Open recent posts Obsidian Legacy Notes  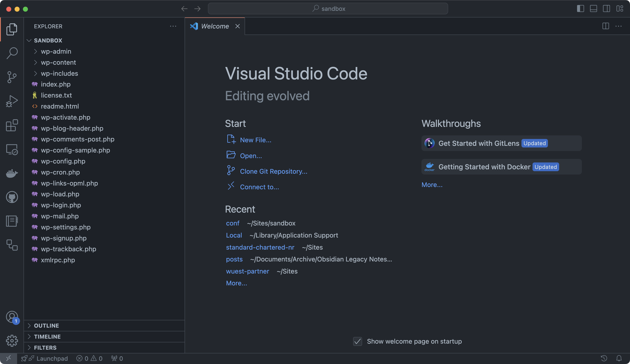click(x=234, y=259)
